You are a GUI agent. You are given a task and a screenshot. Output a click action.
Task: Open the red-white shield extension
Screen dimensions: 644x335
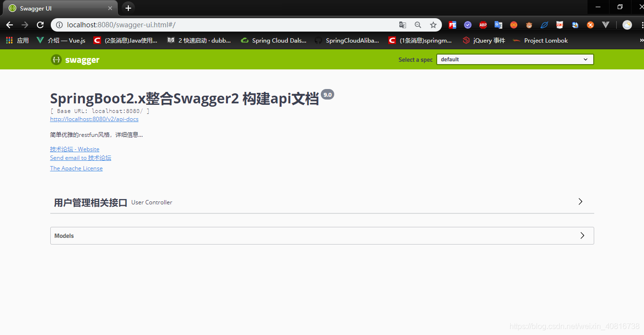point(560,25)
